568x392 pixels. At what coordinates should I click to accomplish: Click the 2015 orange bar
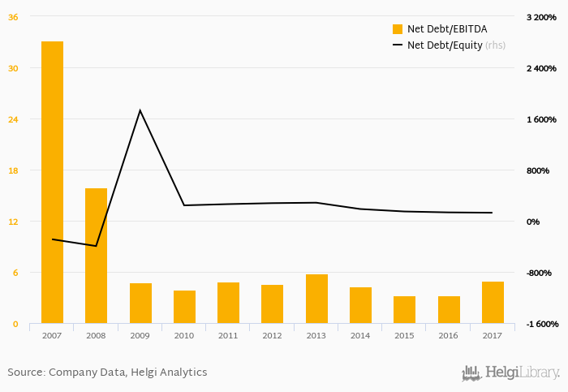click(404, 309)
